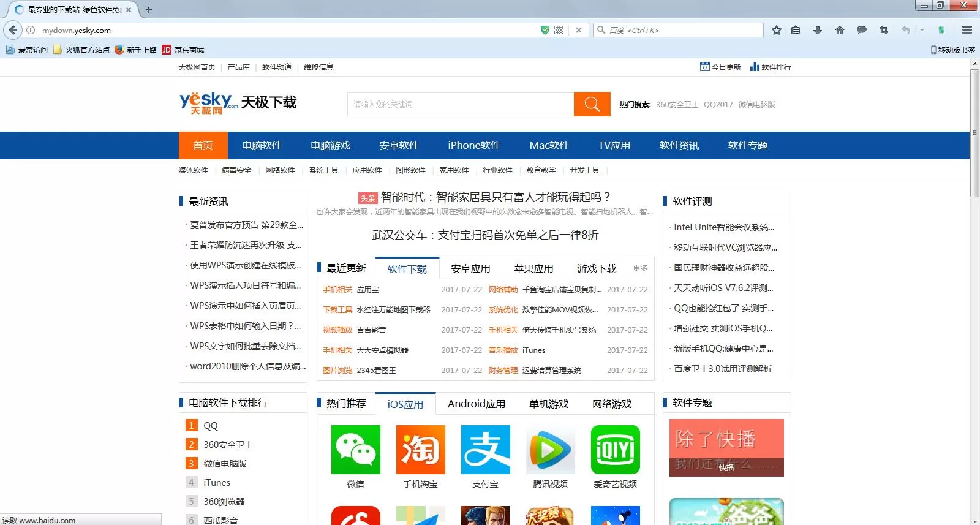Image resolution: width=980 pixels, height=525 pixels.
Task: Select iPhone软件 in the navigation bar
Action: pos(474,146)
